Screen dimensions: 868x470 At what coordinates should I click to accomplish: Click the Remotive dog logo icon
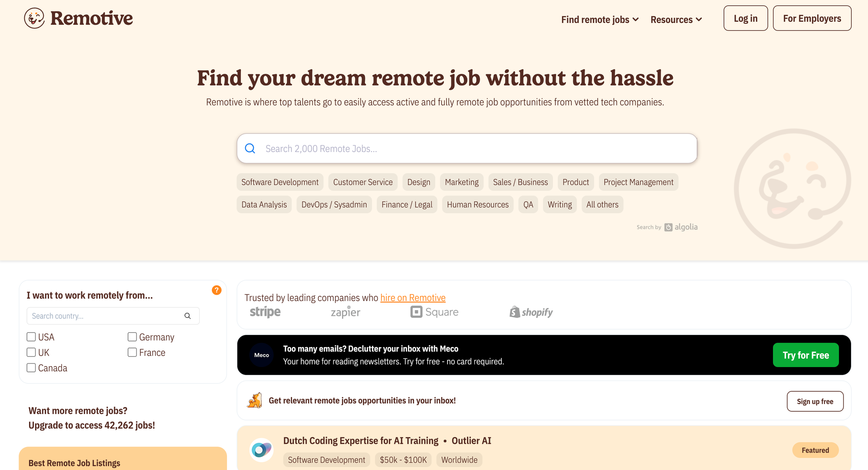click(x=34, y=18)
